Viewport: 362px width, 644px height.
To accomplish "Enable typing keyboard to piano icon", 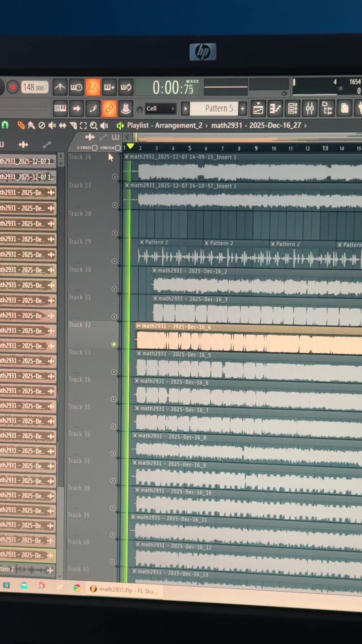I will (60, 108).
